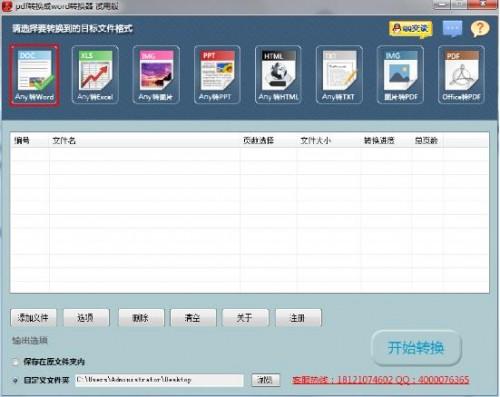Open the About button
Viewport: 500px width, 397px height.
coord(245,318)
